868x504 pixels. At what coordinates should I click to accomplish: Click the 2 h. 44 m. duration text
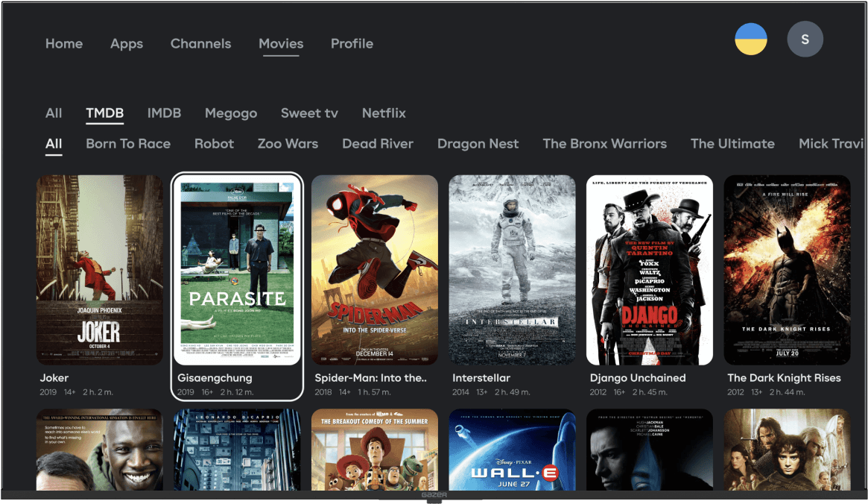click(x=788, y=392)
